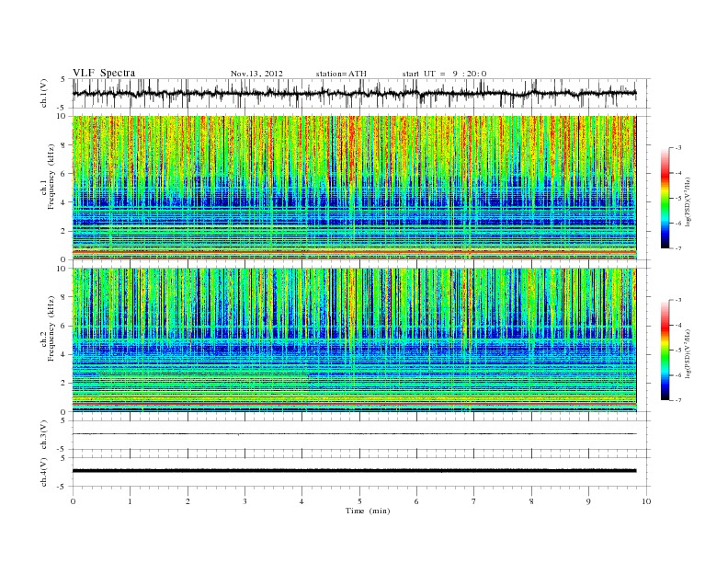Click the "2" minute tick on the time axis

(188, 501)
